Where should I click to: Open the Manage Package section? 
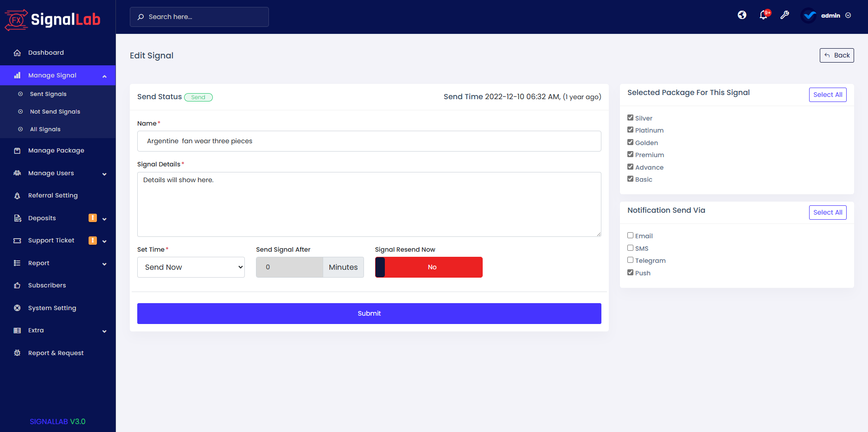click(56, 150)
